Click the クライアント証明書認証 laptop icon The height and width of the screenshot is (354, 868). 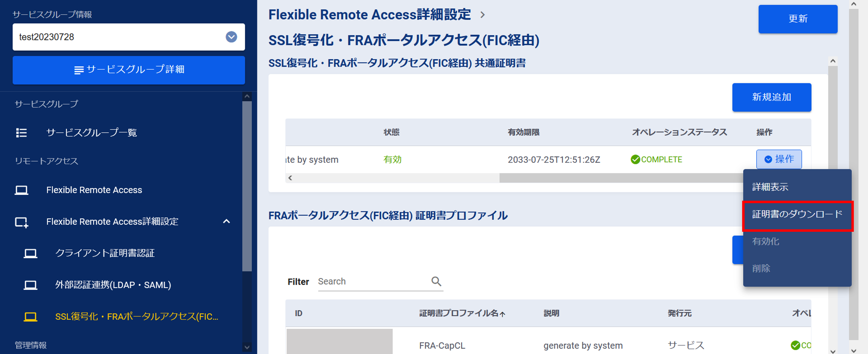coord(30,253)
